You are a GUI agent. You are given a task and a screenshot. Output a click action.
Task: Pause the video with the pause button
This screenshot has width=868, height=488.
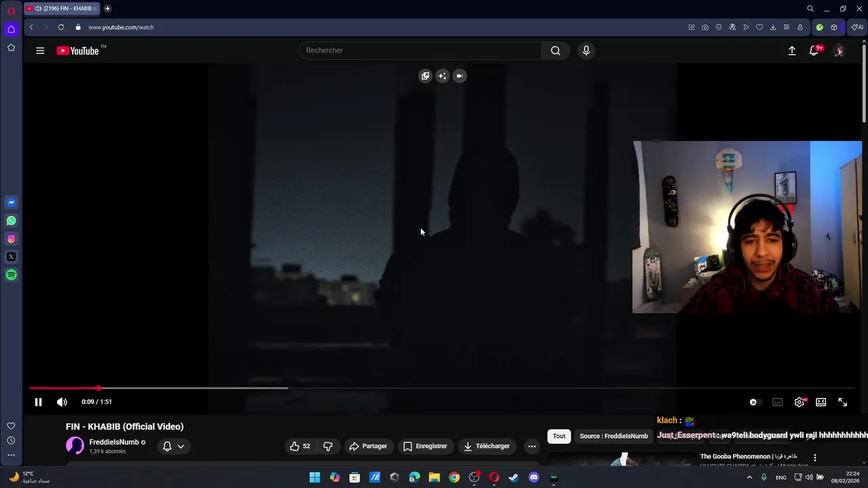point(38,402)
